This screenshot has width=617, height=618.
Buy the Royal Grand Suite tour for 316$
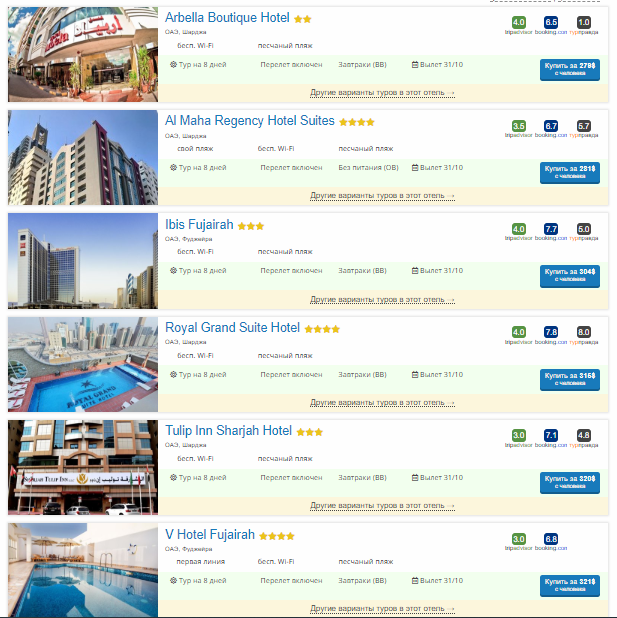pyautogui.click(x=570, y=380)
